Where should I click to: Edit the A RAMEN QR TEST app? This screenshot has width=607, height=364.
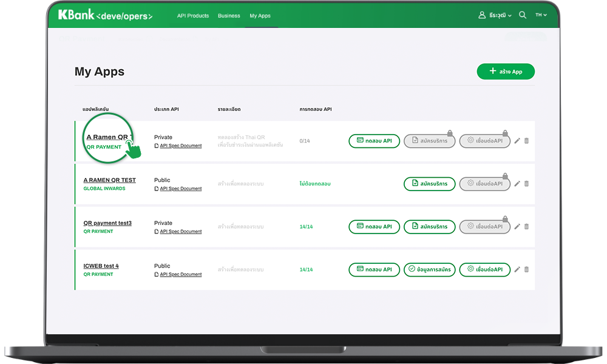(x=517, y=184)
